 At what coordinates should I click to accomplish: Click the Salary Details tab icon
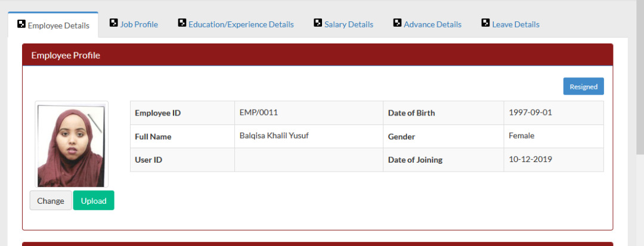pyautogui.click(x=318, y=23)
